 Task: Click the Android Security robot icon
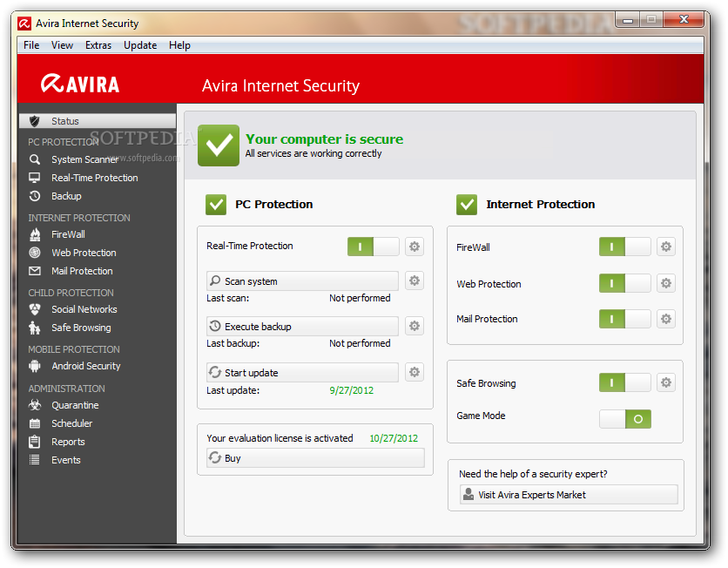pos(34,366)
